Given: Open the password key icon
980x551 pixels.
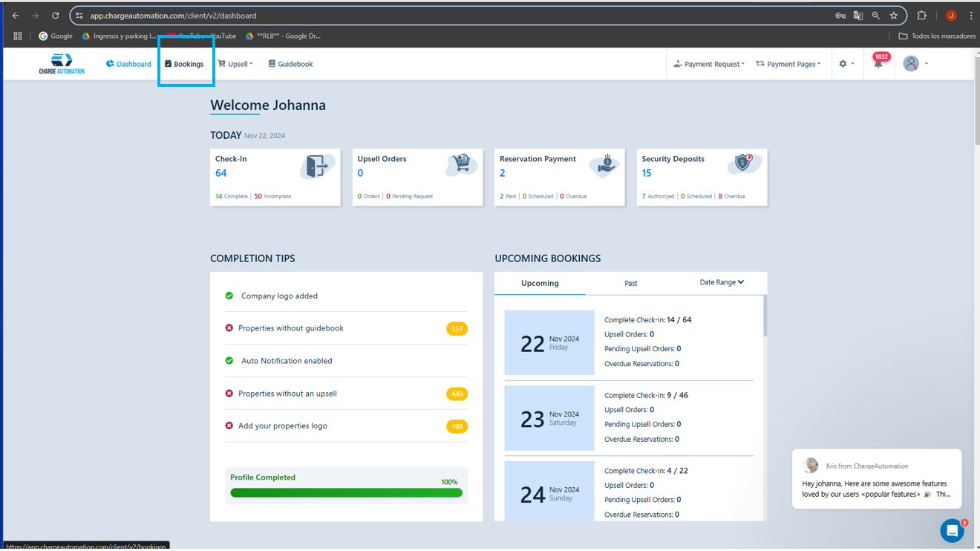Looking at the screenshot, I should click(840, 16).
